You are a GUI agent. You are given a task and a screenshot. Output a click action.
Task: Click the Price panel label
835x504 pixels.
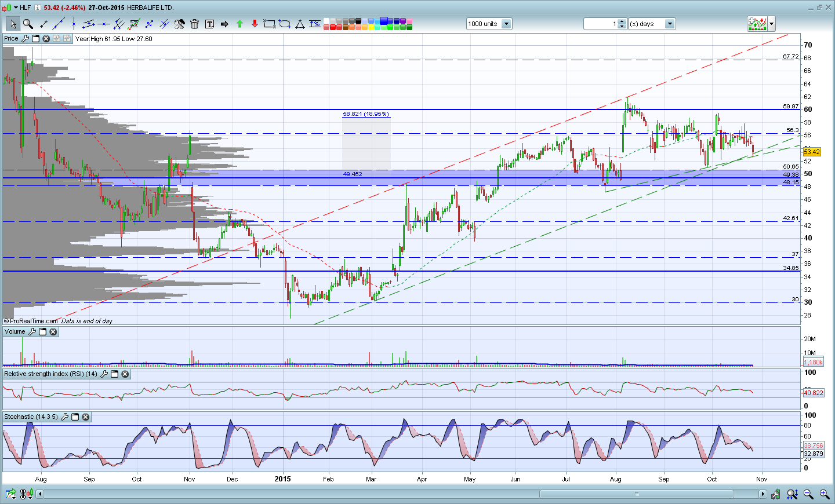(x=11, y=39)
